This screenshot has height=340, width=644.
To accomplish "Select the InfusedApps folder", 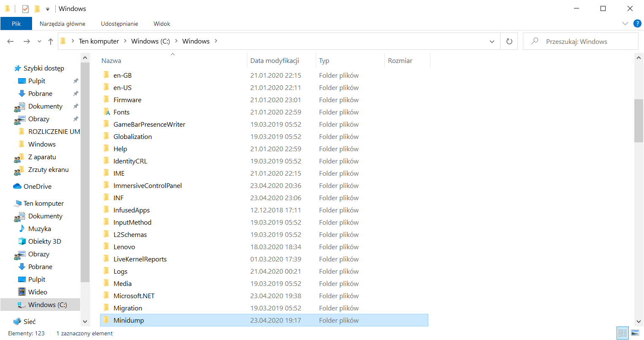I will (264, 210).
